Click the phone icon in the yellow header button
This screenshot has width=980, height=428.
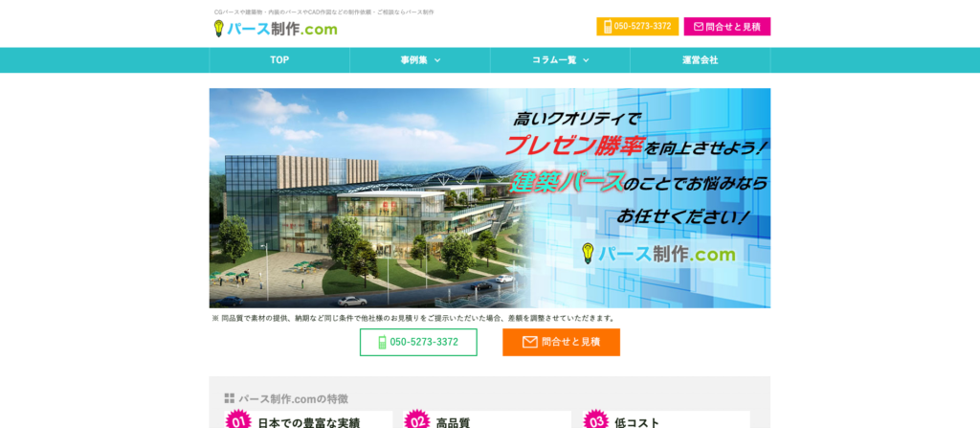tap(608, 27)
